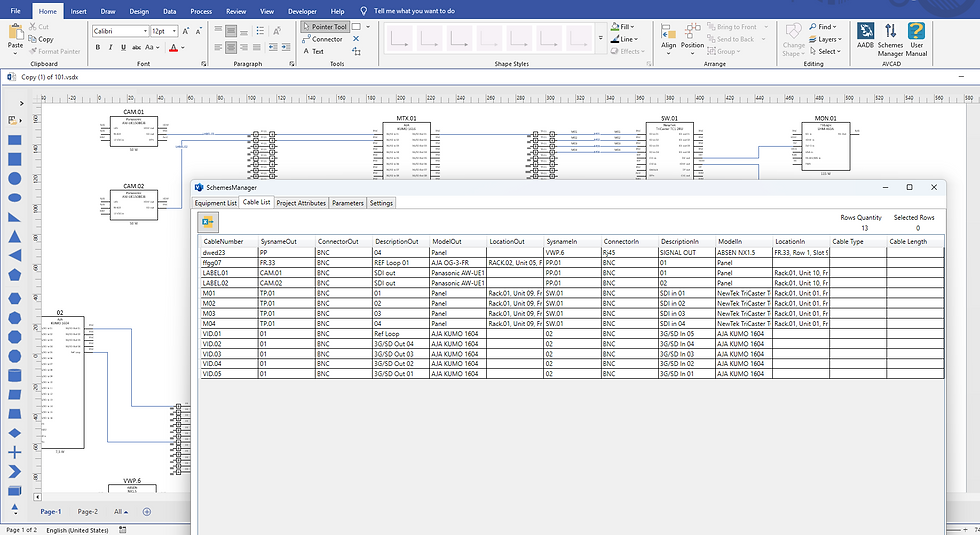
Task: Select the chevron shape in stencil
Action: [x=14, y=472]
